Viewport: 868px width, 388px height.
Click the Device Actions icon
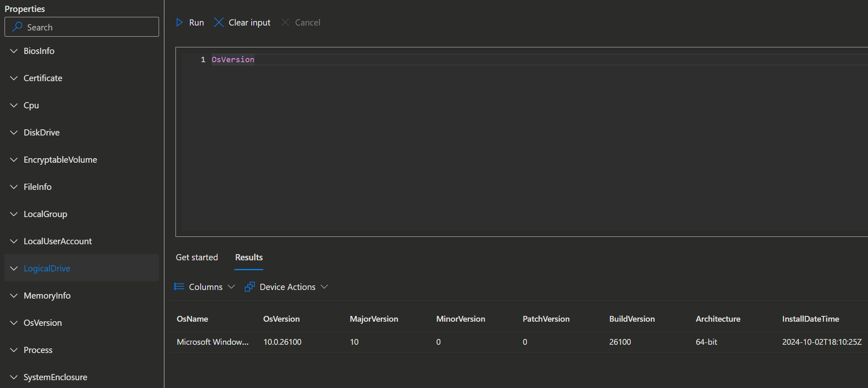[250, 287]
